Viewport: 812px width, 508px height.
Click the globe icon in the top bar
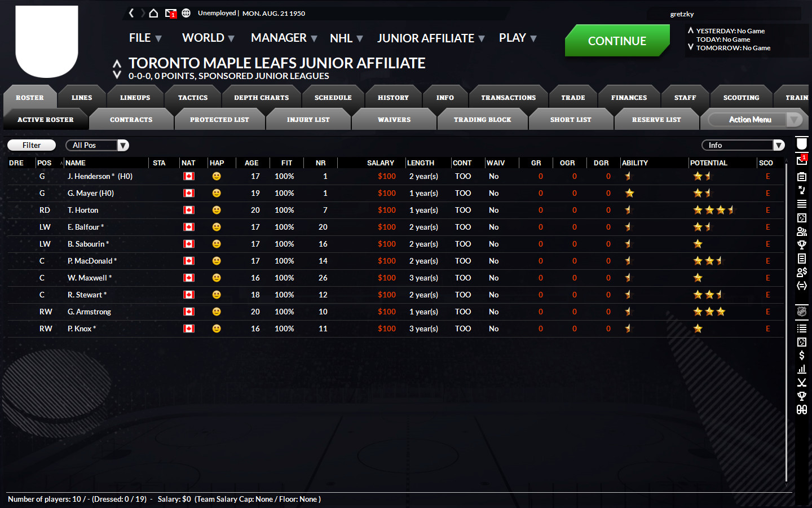point(186,13)
